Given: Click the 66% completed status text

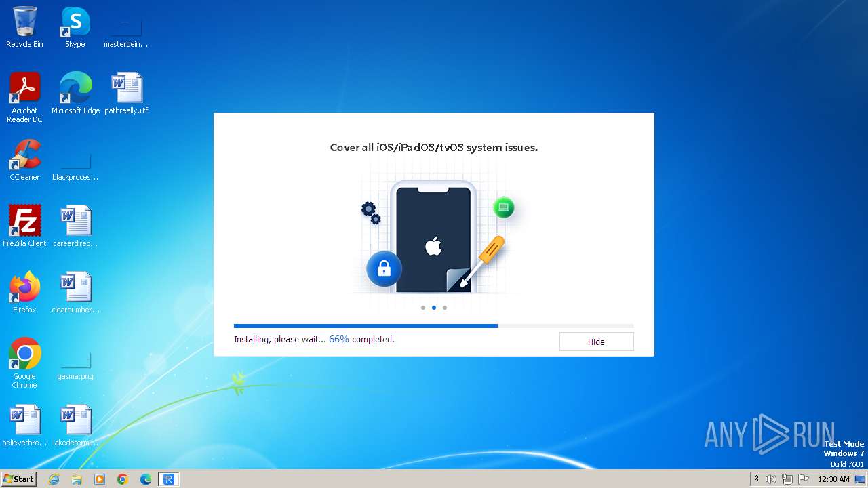Looking at the screenshot, I should tap(361, 339).
